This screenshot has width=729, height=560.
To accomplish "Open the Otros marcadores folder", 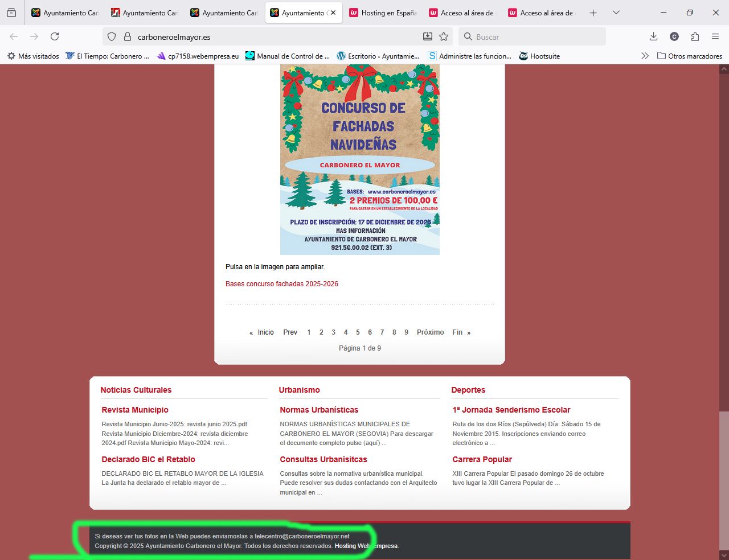I will pyautogui.click(x=689, y=56).
